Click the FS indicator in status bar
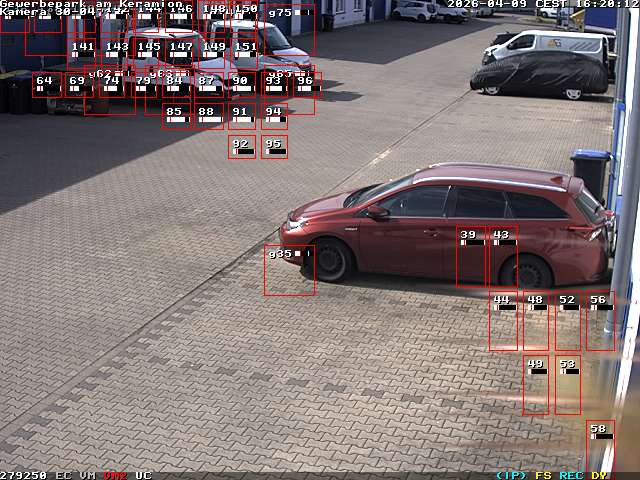 543,475
